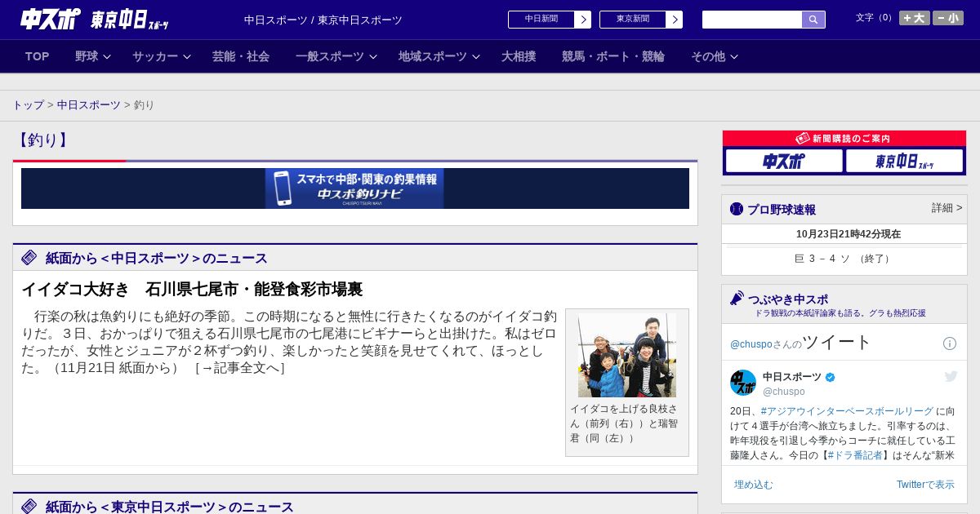Expand the その他 dropdown menu
This screenshot has height=514, width=980.
[x=715, y=56]
